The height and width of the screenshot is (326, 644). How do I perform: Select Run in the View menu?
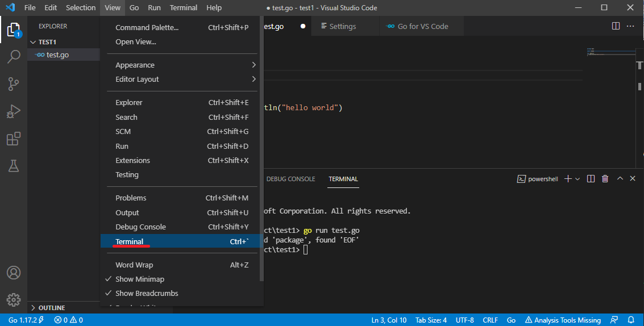click(x=181, y=146)
